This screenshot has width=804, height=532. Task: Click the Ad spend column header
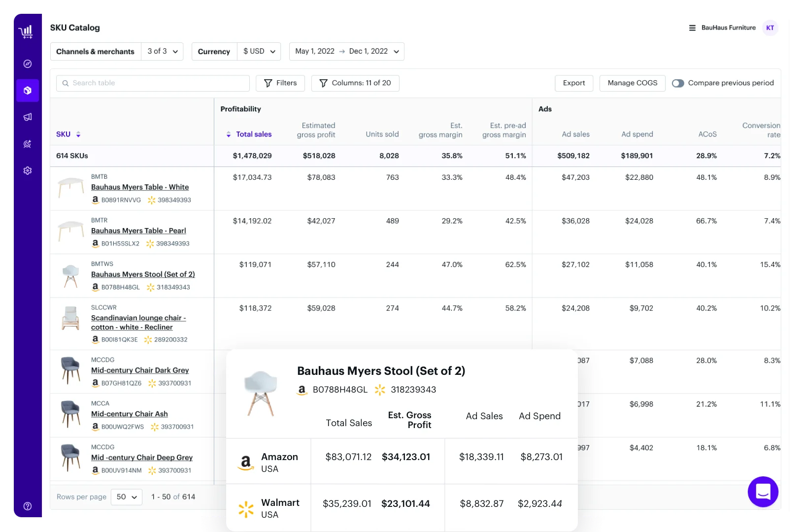coord(637,134)
